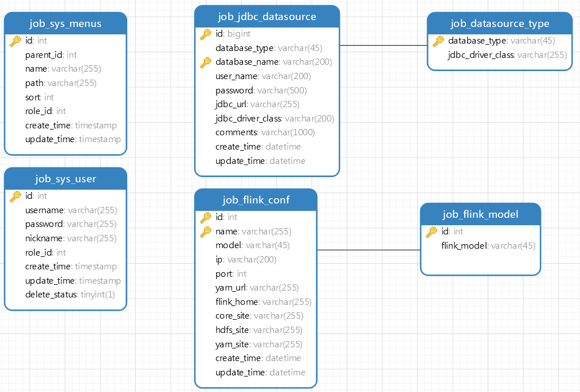Select the job_jdbc_datasource table title

pos(267,17)
